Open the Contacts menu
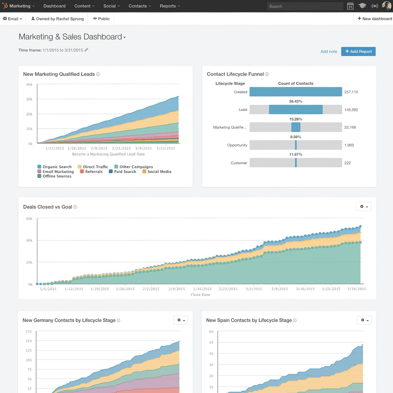The width and height of the screenshot is (393, 393). click(140, 6)
